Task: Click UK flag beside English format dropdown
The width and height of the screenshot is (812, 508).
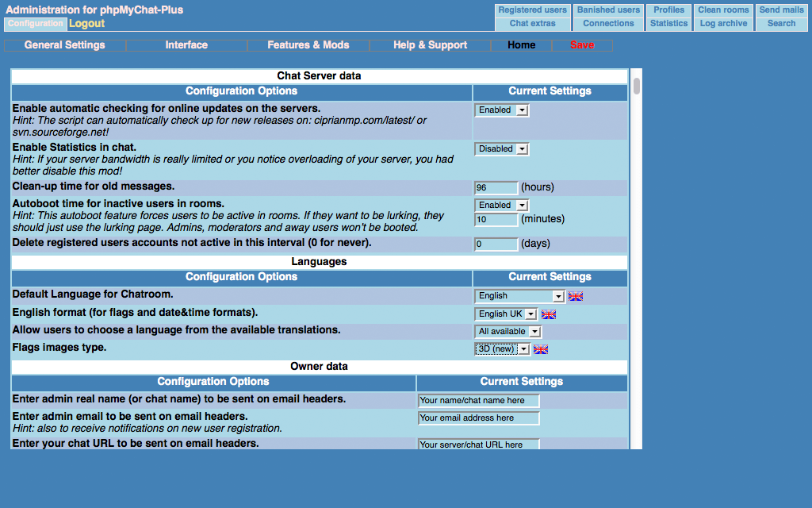Action: (548, 314)
